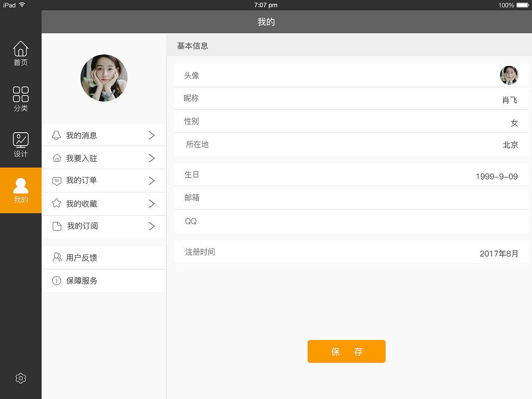Click the orange 保存 save button

coord(347,352)
